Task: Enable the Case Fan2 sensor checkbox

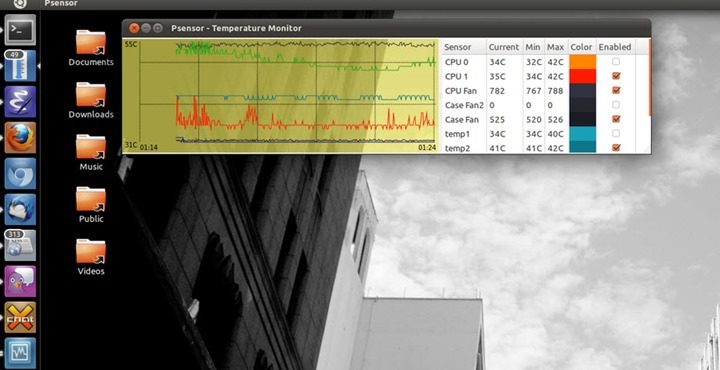Action: 616,105
